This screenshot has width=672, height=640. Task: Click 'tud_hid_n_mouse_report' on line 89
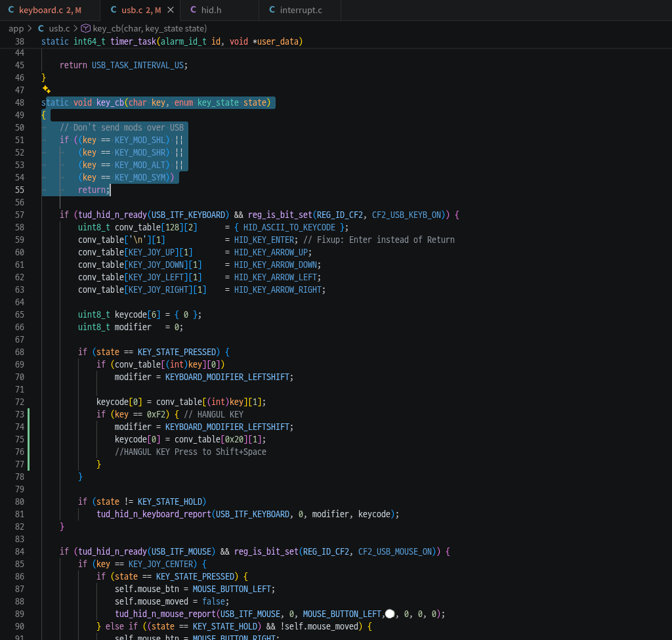[165, 614]
